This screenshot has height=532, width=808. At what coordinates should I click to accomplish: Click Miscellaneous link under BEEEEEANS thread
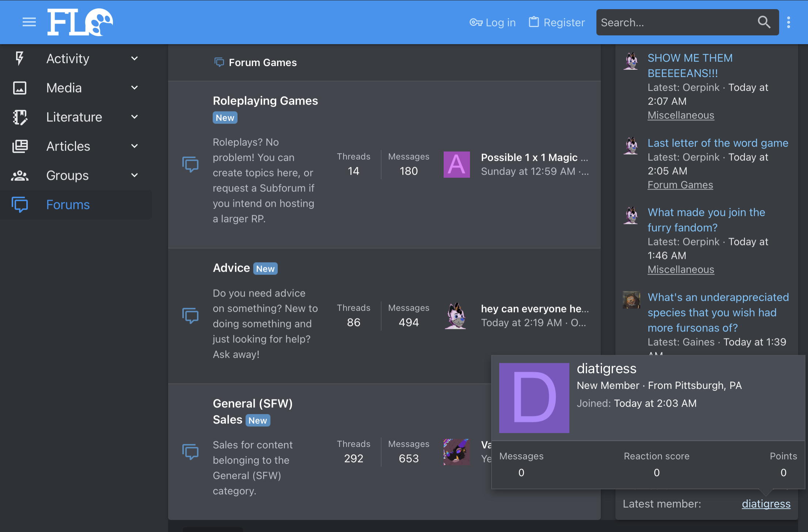pos(681,115)
